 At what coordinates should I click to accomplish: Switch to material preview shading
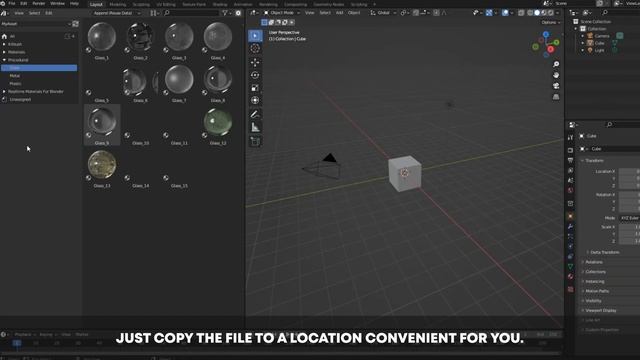[544, 13]
